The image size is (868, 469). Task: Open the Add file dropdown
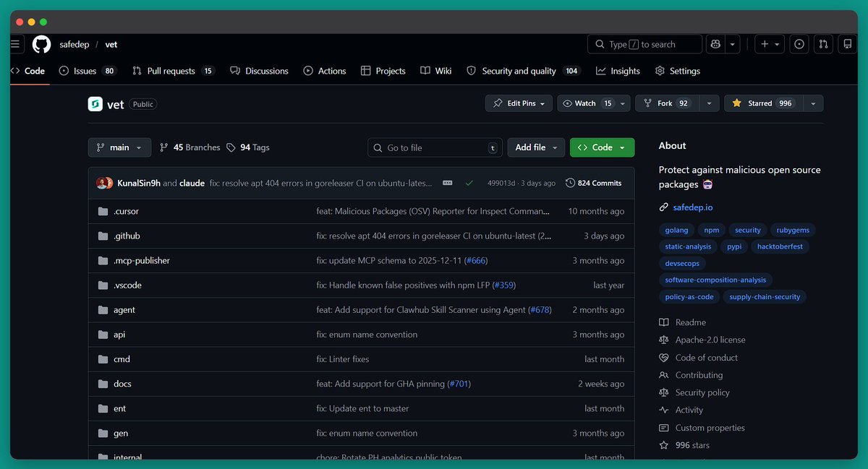536,147
